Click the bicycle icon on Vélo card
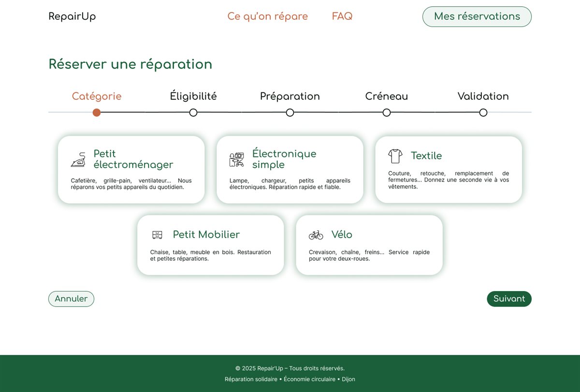Image resolution: width=580 pixels, height=392 pixels. 316,235
